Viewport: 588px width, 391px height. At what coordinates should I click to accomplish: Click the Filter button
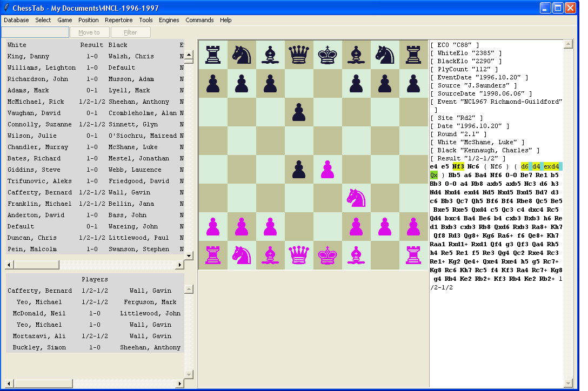130,32
